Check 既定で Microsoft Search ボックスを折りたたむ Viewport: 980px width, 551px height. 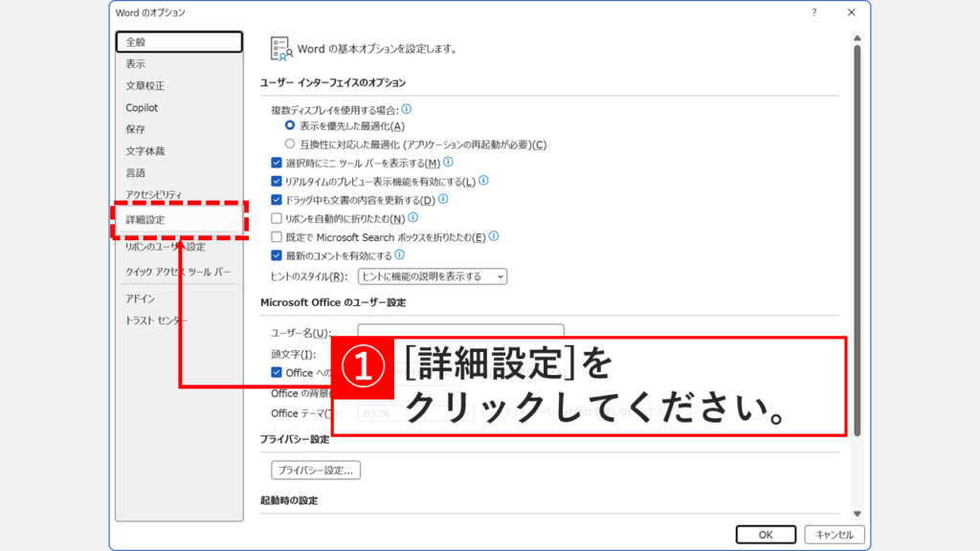277,237
